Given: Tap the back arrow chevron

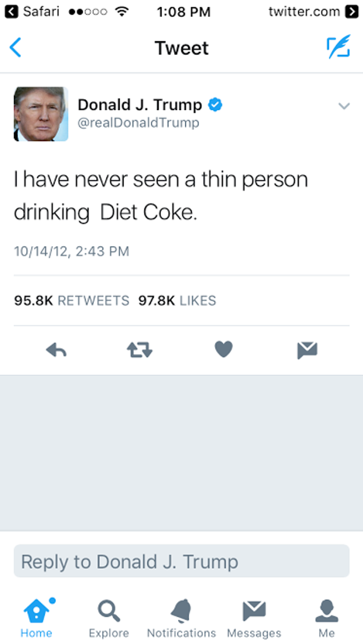Looking at the screenshot, I should (x=16, y=47).
